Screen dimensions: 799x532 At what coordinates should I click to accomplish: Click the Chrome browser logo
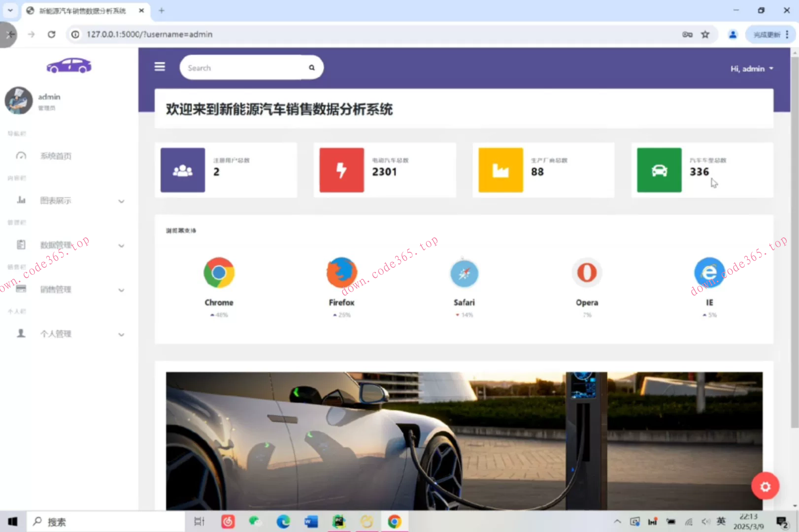point(219,272)
